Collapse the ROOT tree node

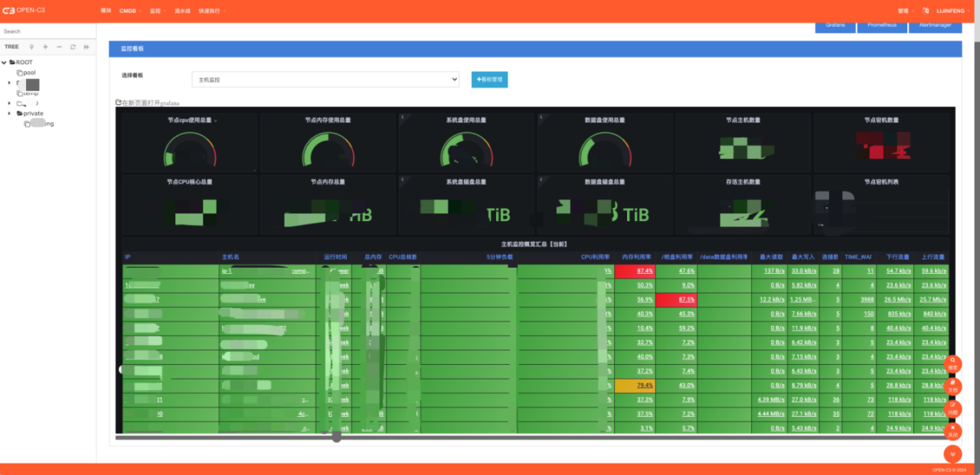coord(4,62)
